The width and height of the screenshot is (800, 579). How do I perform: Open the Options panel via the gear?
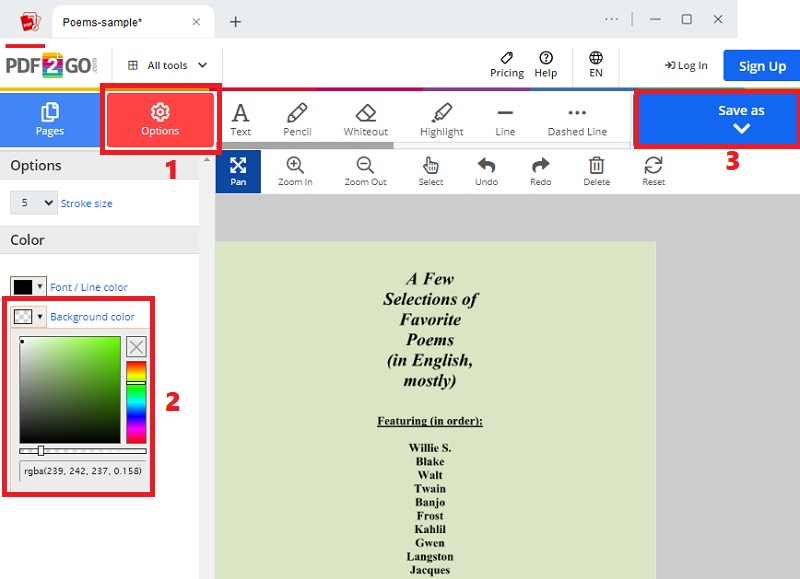[x=159, y=120]
